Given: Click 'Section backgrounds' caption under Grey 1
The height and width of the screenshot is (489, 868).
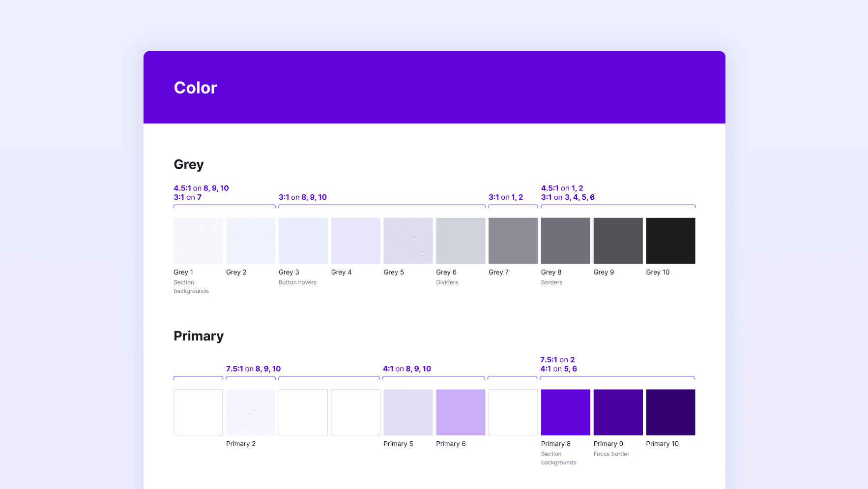Looking at the screenshot, I should (191, 287).
